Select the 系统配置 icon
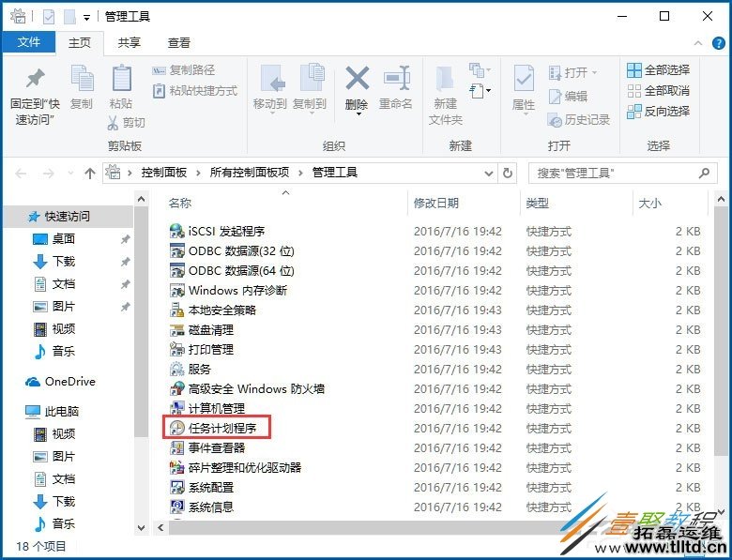This screenshot has width=732, height=560. coord(177,487)
